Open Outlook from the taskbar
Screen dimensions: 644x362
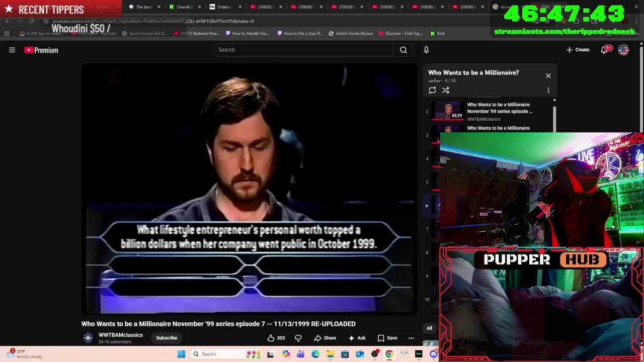360,354
